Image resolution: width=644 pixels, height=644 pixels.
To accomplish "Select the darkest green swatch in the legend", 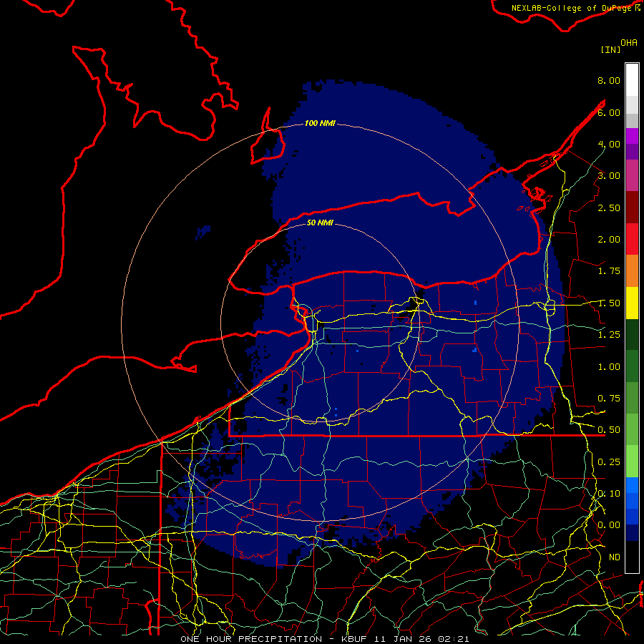I will [632, 335].
